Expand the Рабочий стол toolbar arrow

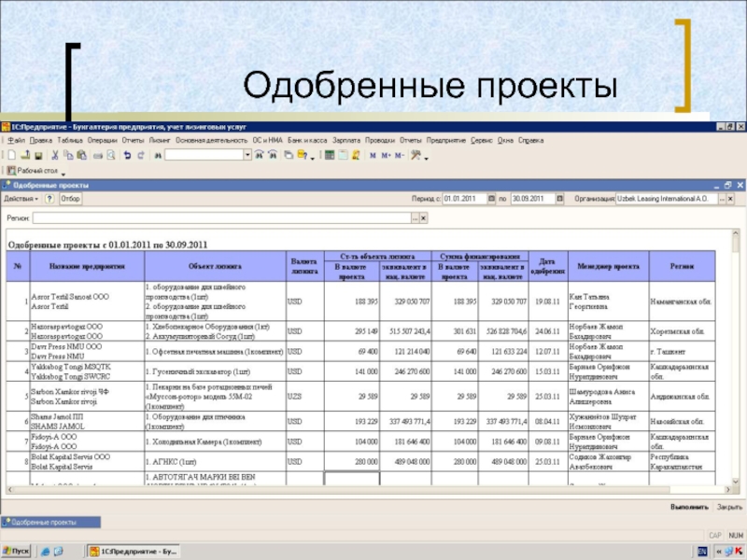click(x=63, y=174)
